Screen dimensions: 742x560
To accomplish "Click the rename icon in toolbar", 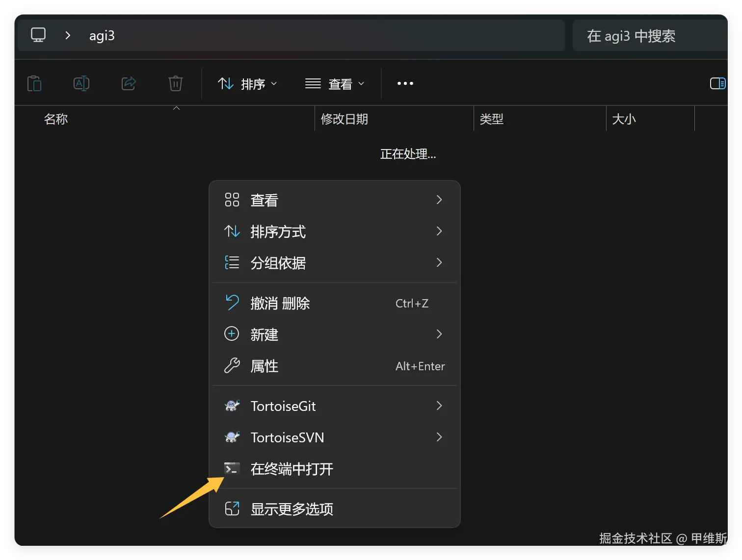I will 81,83.
